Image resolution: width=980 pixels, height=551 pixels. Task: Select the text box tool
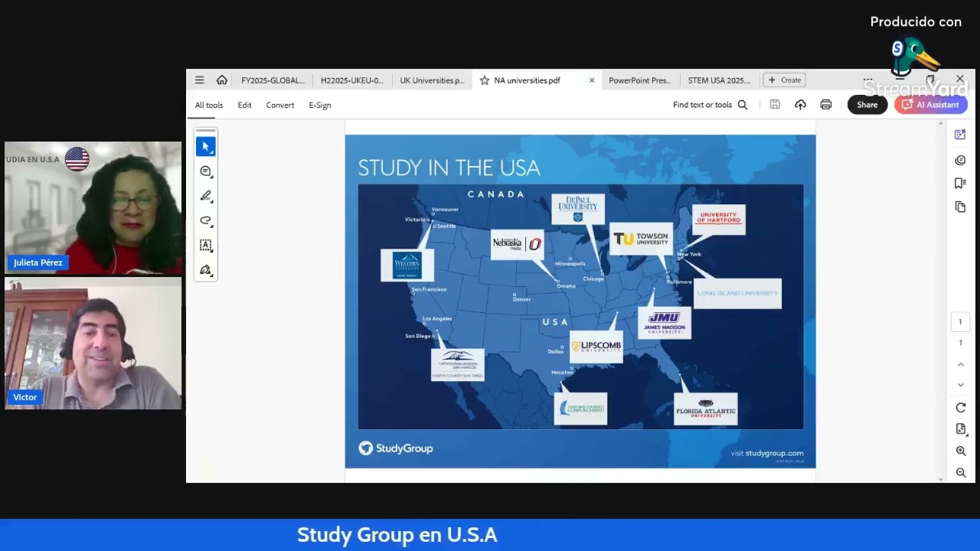[x=205, y=245]
